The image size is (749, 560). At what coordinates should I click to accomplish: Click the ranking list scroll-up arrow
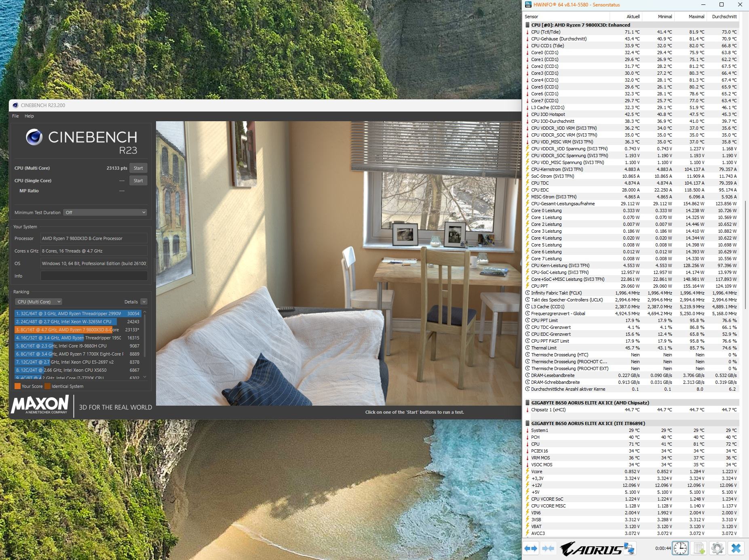coord(145,312)
